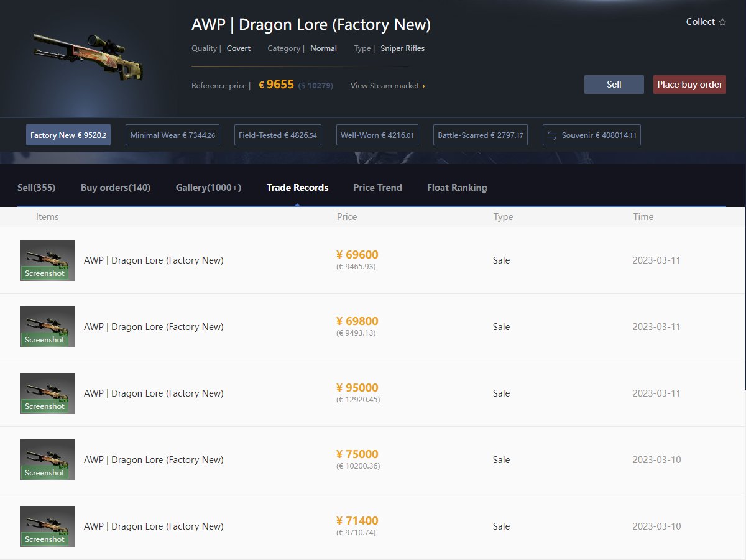Select the Battle-Scarred € 2797.17 option
Viewport: 746px width, 560px height.
tap(481, 135)
